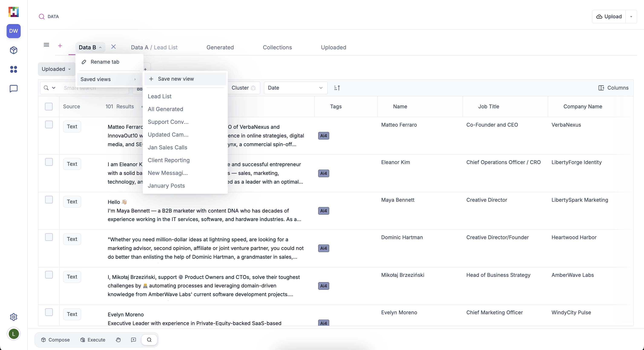Open the add-comment icon in bottom toolbar

134,340
